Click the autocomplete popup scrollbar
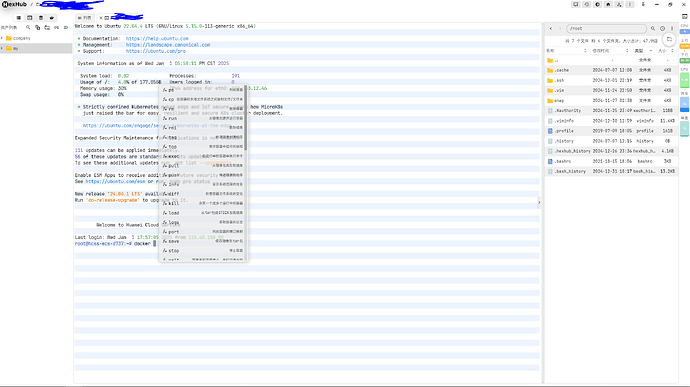This screenshot has height=387, width=690. [246, 118]
